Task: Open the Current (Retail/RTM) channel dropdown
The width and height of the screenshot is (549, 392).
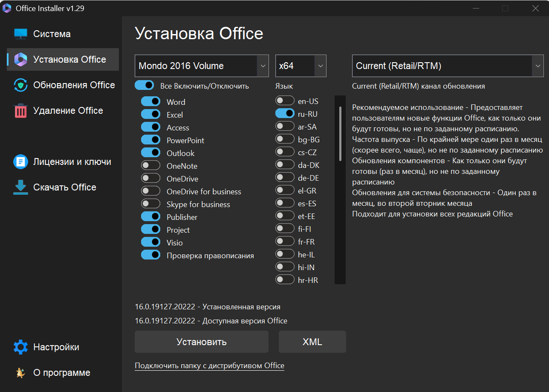Action: (x=448, y=66)
